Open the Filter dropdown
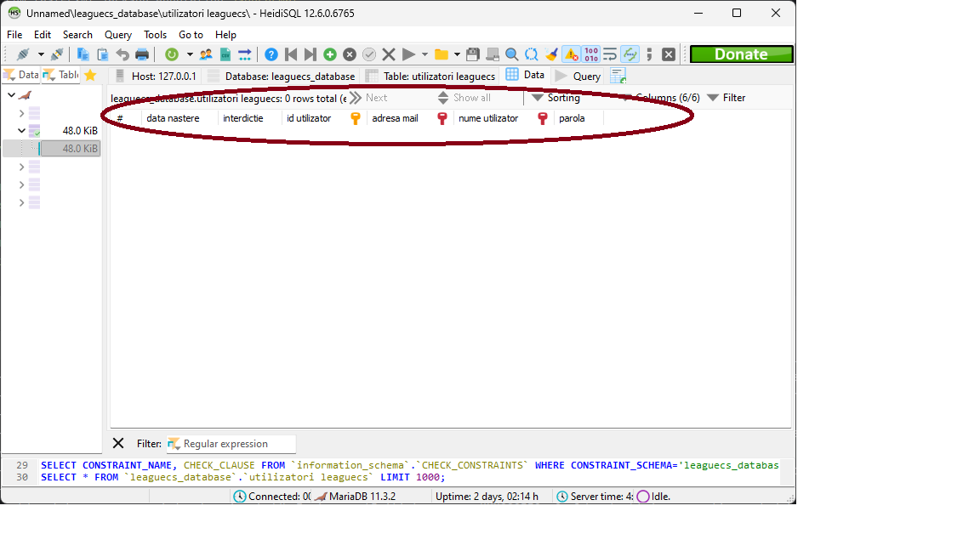This screenshot has width=980, height=551. point(726,98)
